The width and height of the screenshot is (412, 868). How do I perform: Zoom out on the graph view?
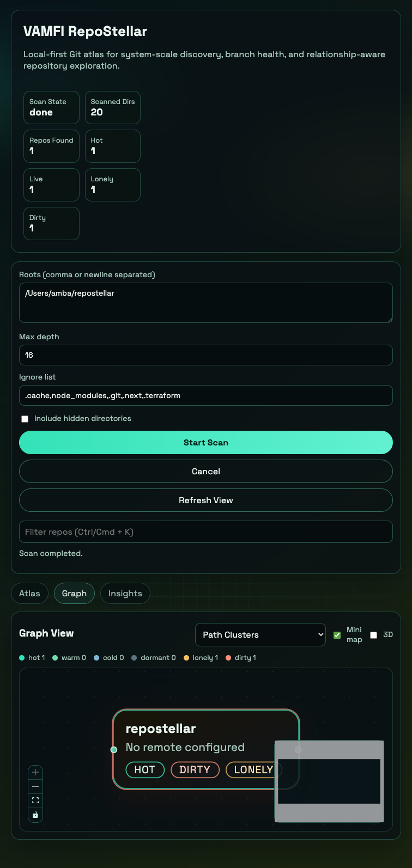pyautogui.click(x=35, y=786)
